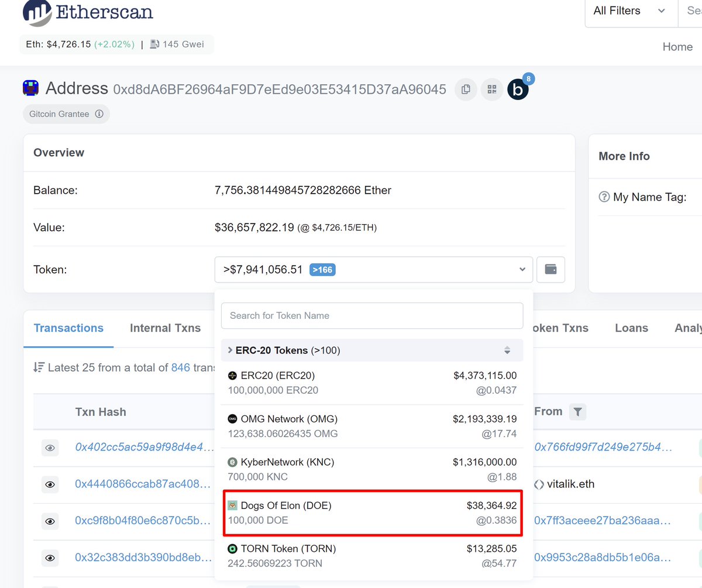Screen dimensions: 702x588
Task: Collapse the Token holdings dropdown
Action: (374, 270)
